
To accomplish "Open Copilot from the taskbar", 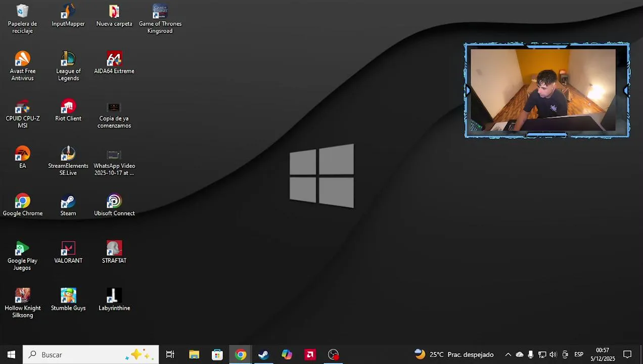I will pyautogui.click(x=287, y=354).
